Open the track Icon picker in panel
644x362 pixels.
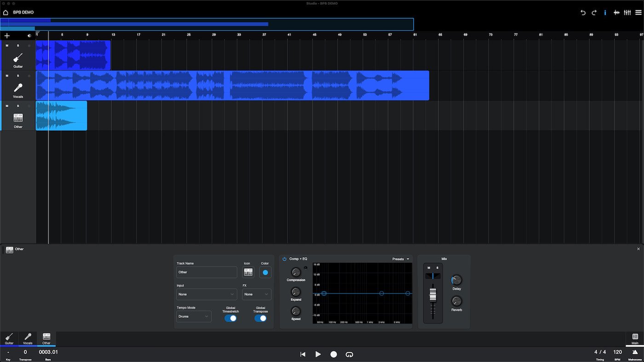tap(248, 272)
